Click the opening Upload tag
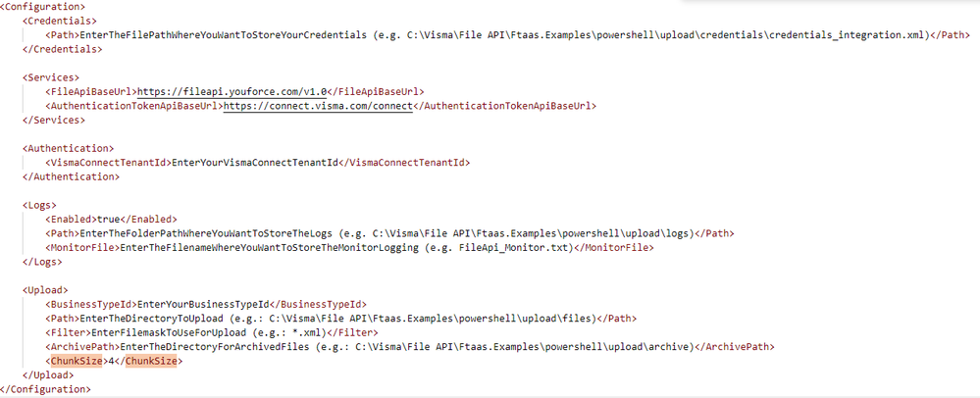This screenshot has width=980, height=398. pos(46,290)
